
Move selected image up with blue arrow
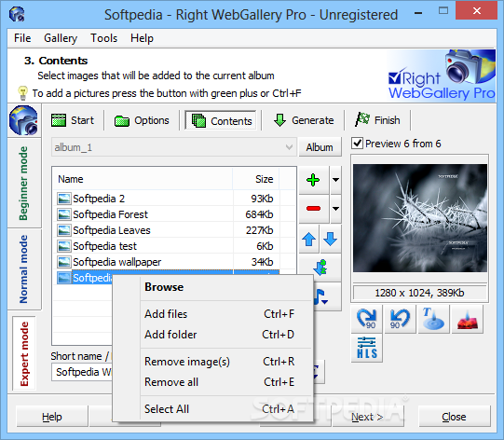tap(309, 240)
